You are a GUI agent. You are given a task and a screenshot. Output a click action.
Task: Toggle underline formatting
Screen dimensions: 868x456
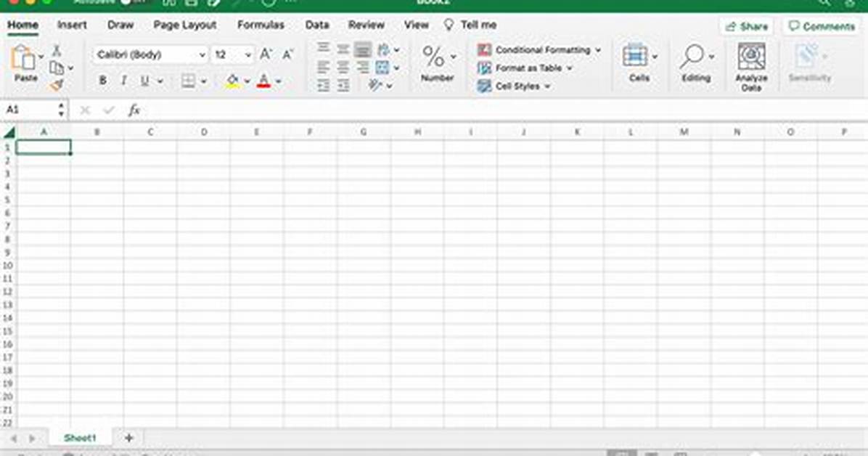coord(144,81)
